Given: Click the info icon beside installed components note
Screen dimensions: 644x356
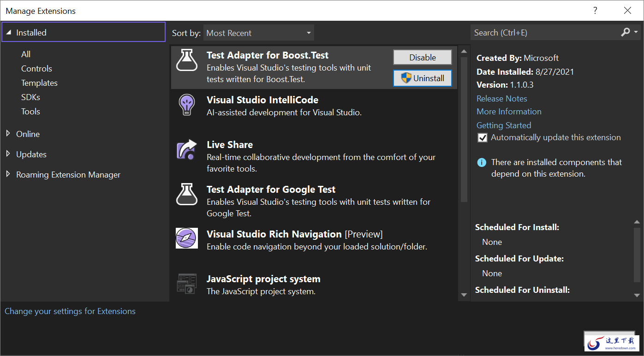Looking at the screenshot, I should [482, 162].
